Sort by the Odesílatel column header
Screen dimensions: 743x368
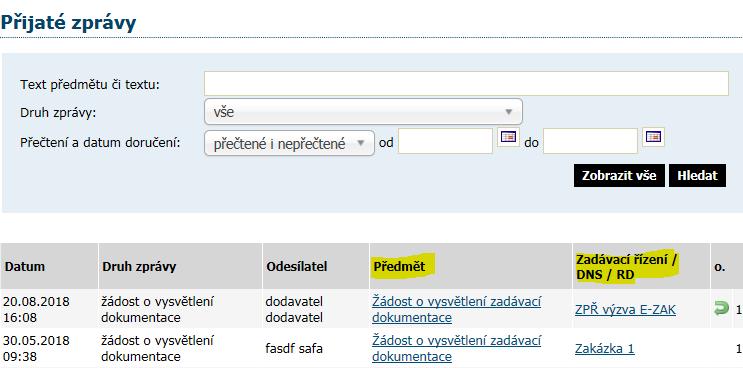[x=297, y=267]
